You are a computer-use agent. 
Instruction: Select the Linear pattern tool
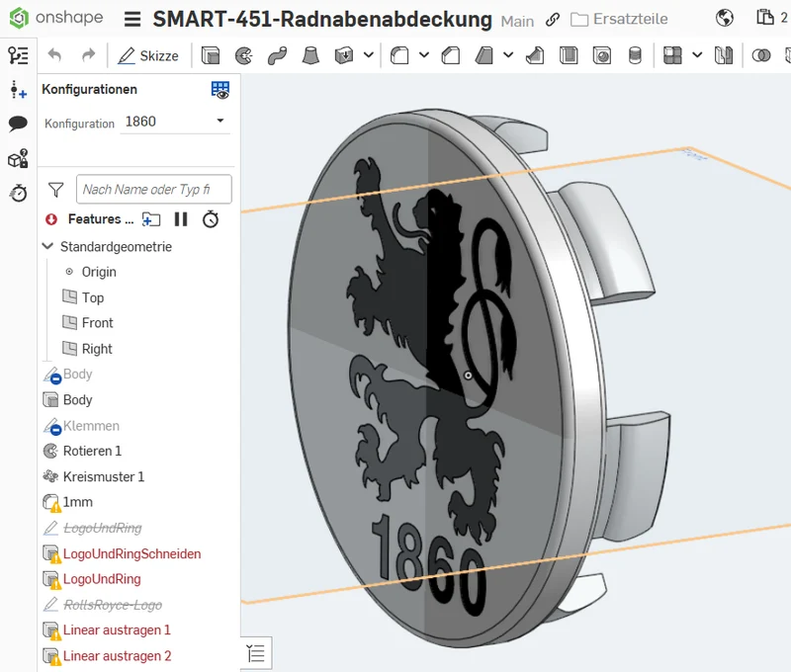pyautogui.click(x=672, y=55)
